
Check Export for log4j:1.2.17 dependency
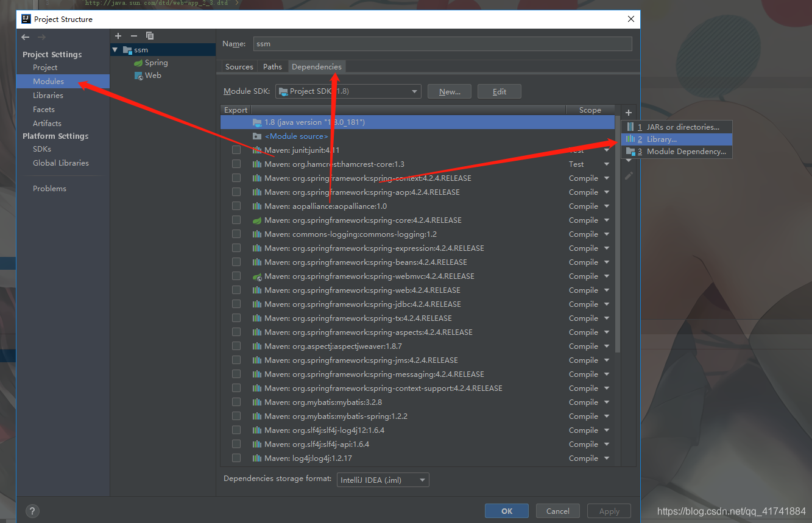(236, 458)
